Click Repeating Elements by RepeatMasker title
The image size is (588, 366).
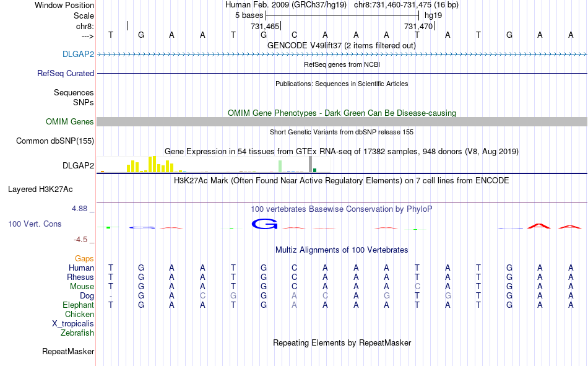coord(342,342)
